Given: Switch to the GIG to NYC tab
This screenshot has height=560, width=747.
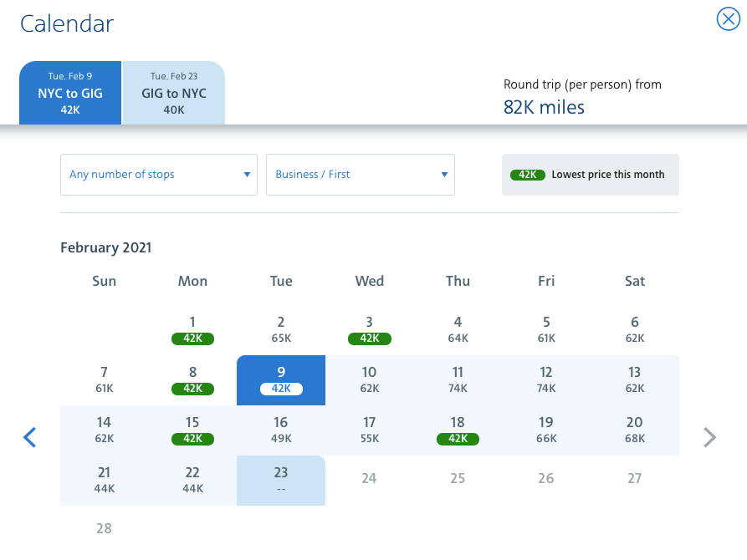Looking at the screenshot, I should point(174,93).
